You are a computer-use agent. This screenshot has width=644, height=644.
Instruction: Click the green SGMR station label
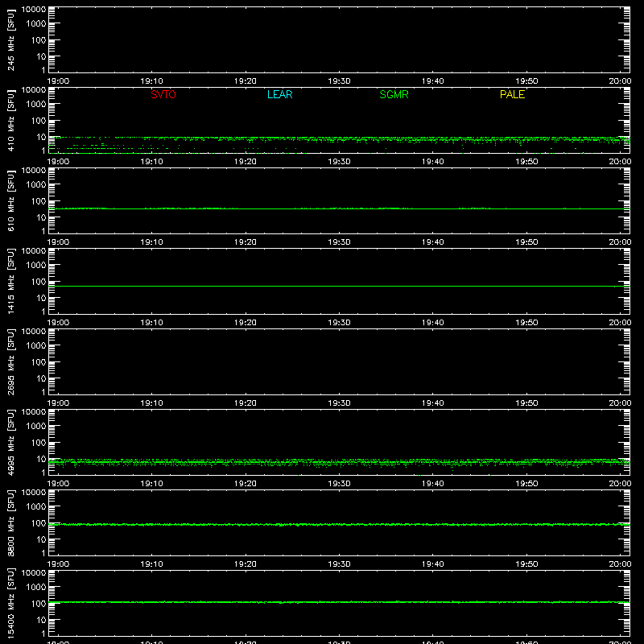[394, 94]
